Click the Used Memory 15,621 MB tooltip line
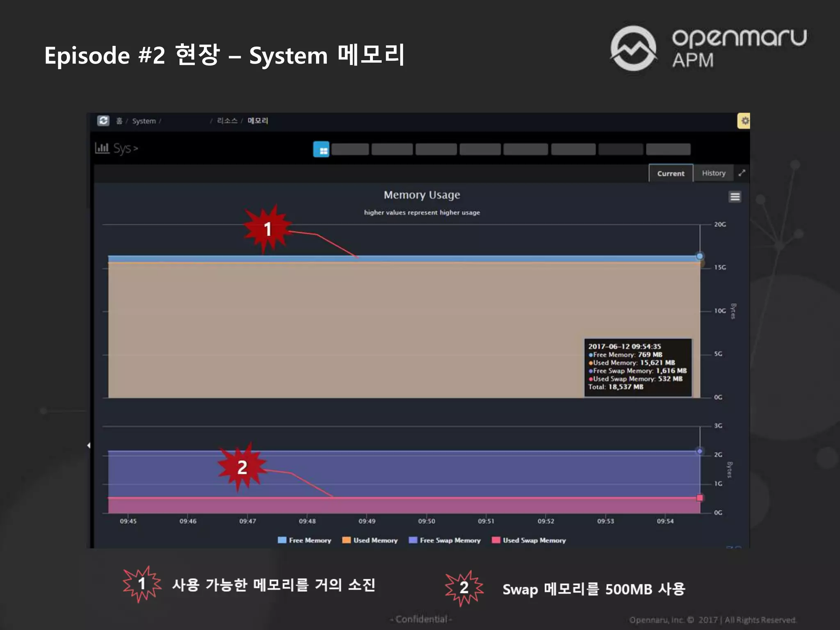 (x=632, y=363)
